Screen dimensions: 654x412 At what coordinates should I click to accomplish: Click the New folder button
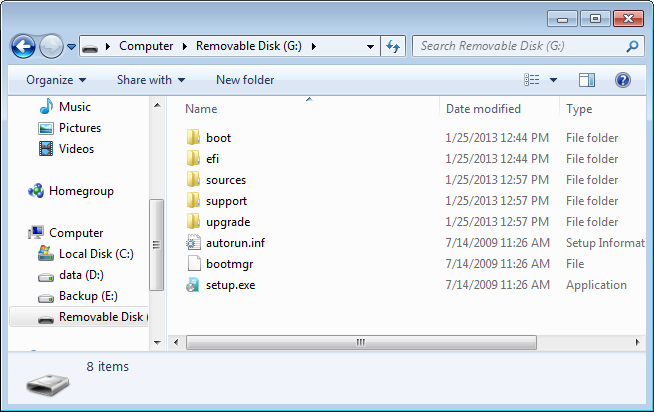tap(245, 80)
